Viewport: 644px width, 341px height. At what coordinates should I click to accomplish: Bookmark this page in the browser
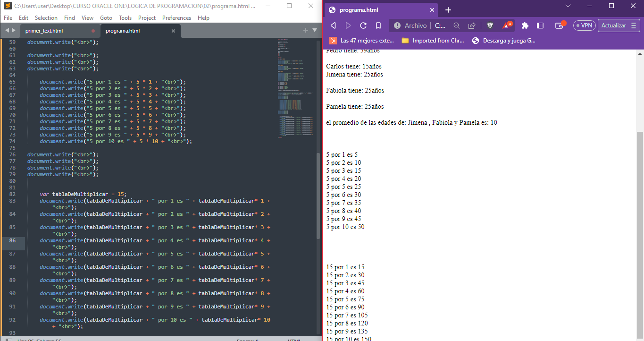(378, 26)
